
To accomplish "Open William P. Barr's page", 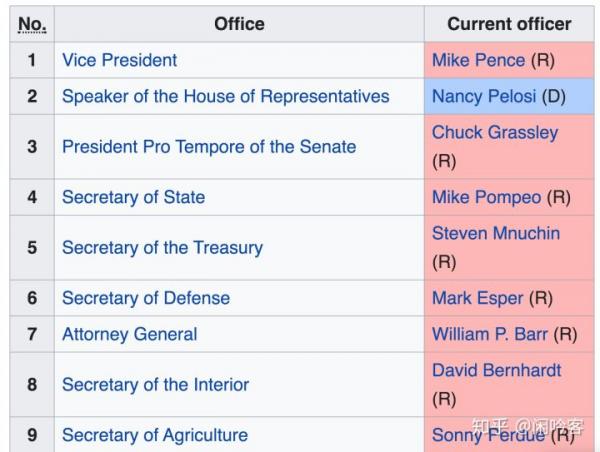I will 490,334.
